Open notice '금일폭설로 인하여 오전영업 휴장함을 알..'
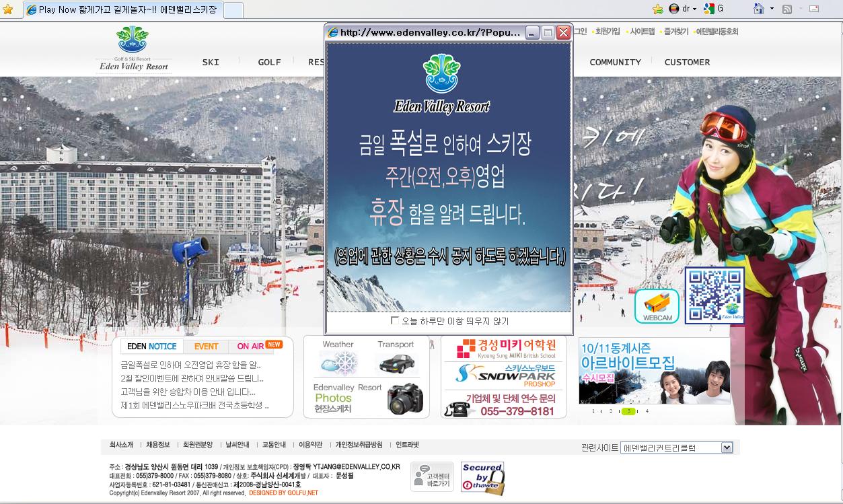843x504 pixels. click(190, 365)
